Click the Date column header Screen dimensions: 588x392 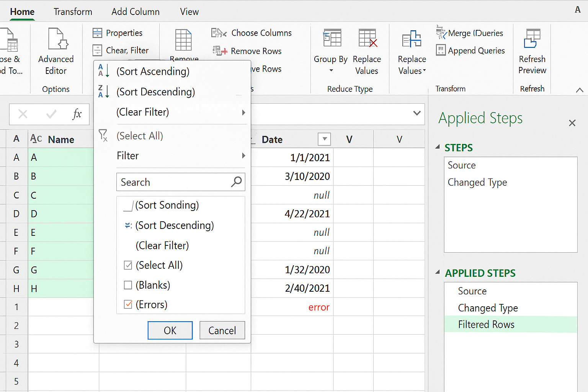[x=272, y=139]
